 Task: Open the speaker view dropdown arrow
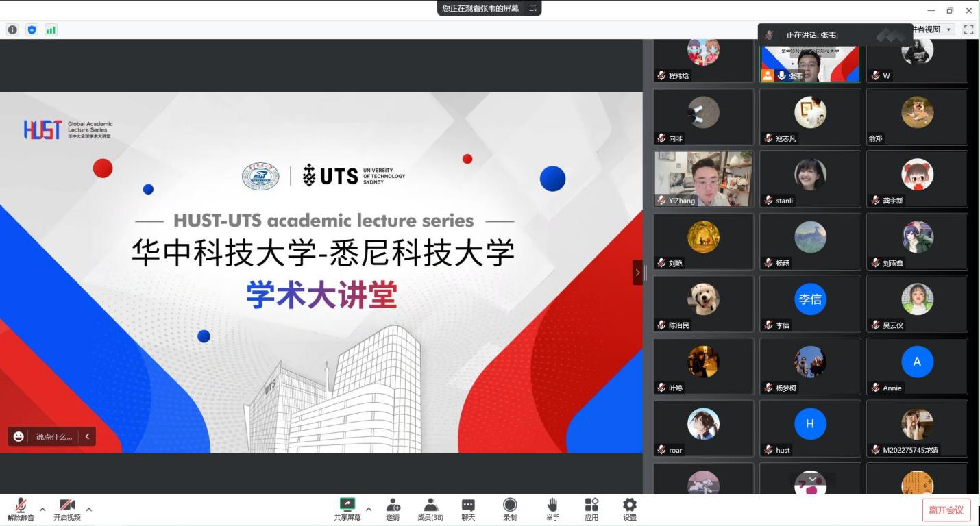pos(949,29)
